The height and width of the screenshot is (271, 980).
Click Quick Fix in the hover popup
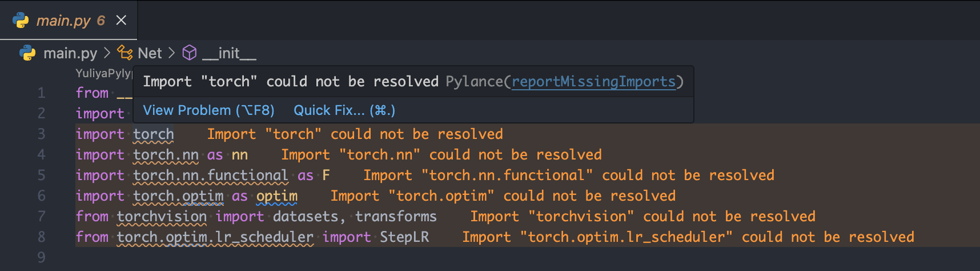tap(344, 110)
